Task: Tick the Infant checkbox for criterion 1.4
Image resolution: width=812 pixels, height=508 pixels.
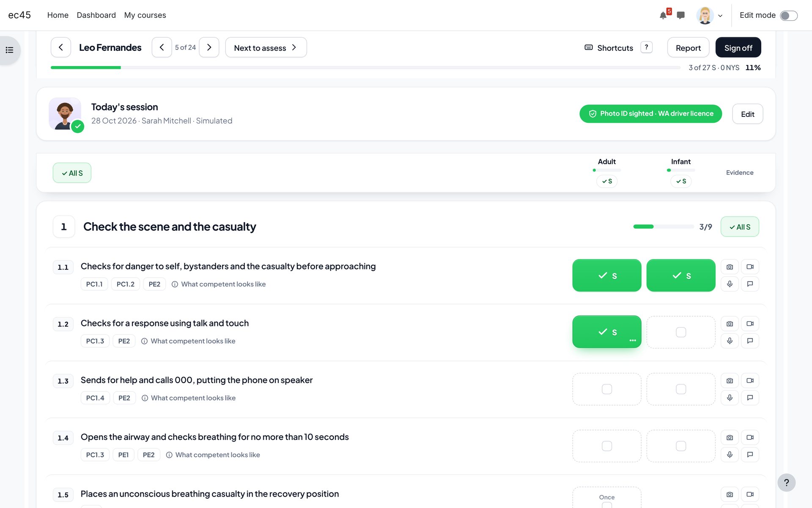Action: (681, 446)
